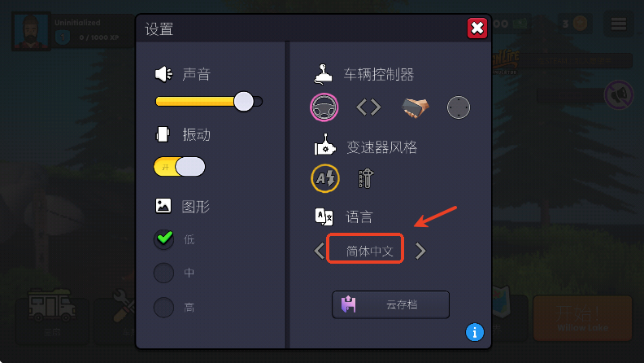Select the automatic transmission style icon
The height and width of the screenshot is (363, 644).
[325, 178]
